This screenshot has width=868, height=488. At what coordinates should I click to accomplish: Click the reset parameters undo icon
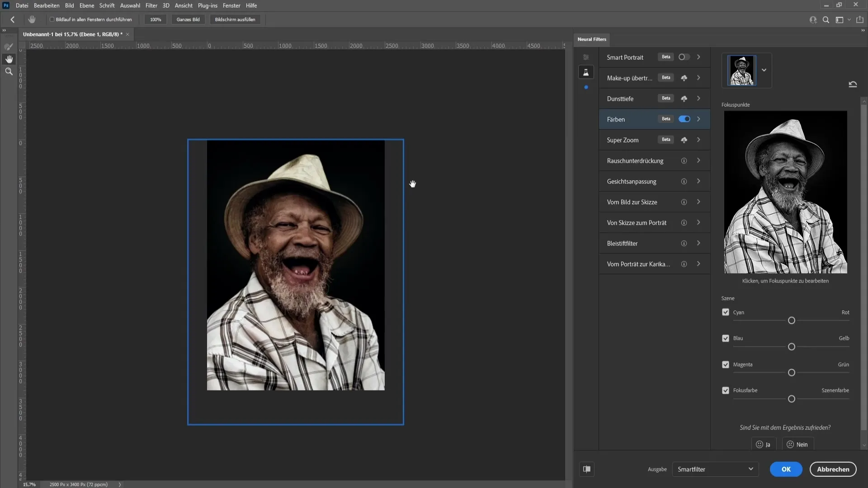click(853, 84)
